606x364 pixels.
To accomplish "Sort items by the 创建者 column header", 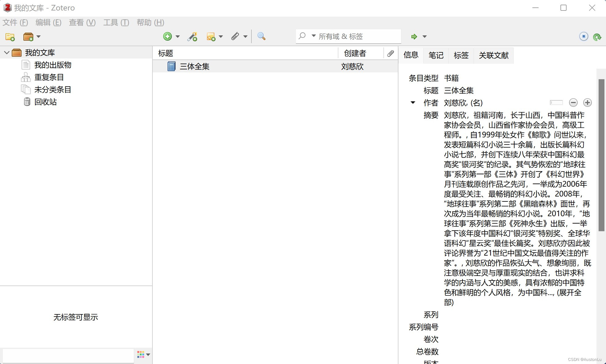I will (x=361, y=53).
